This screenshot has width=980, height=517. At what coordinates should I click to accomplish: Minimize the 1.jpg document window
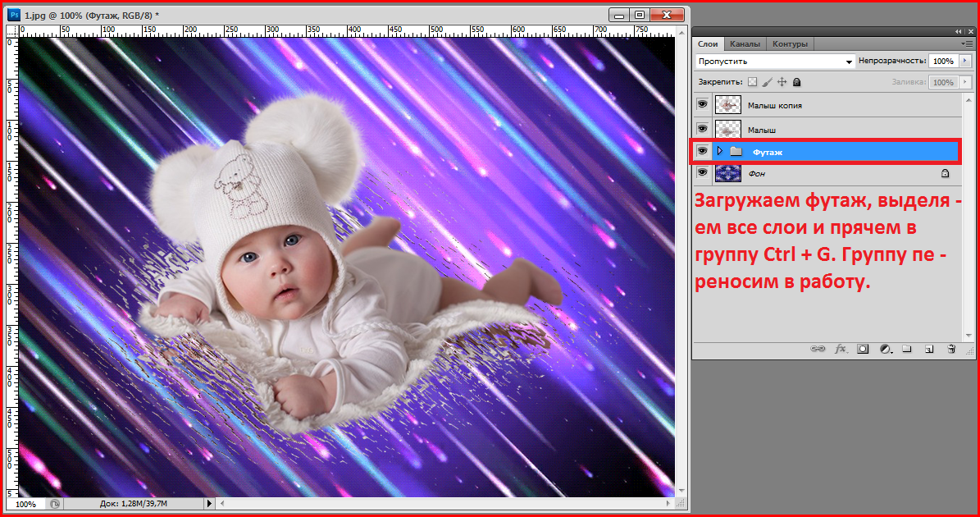(x=618, y=15)
